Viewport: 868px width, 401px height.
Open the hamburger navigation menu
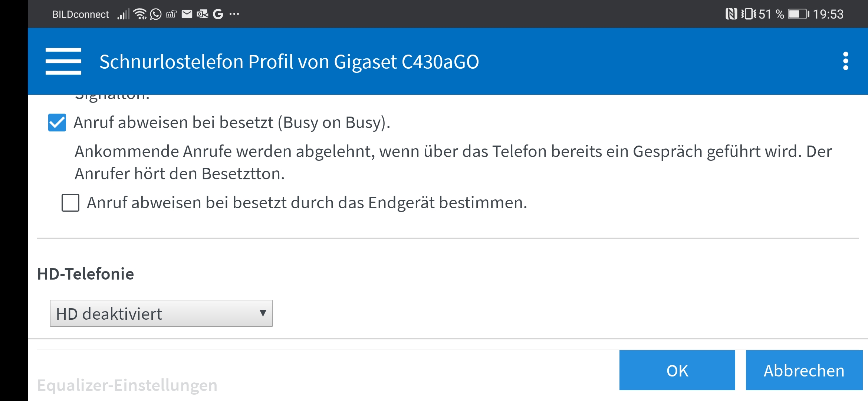pyautogui.click(x=63, y=61)
